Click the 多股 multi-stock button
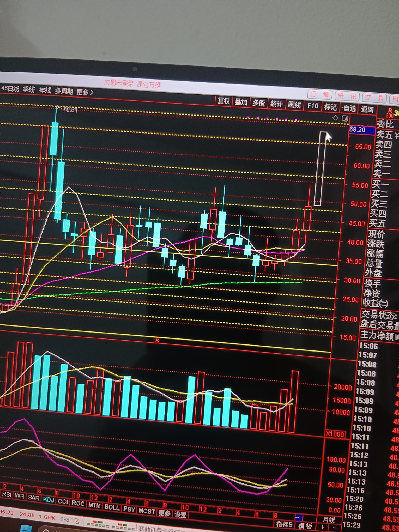The width and height of the screenshot is (399, 532). (258, 103)
